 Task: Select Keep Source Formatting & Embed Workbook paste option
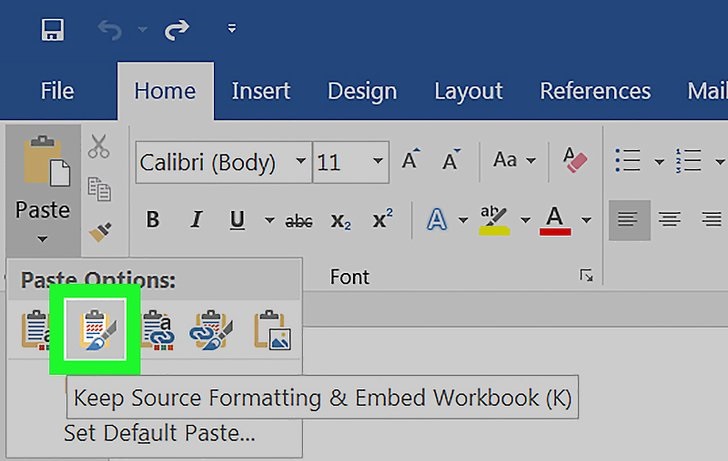tap(95, 329)
